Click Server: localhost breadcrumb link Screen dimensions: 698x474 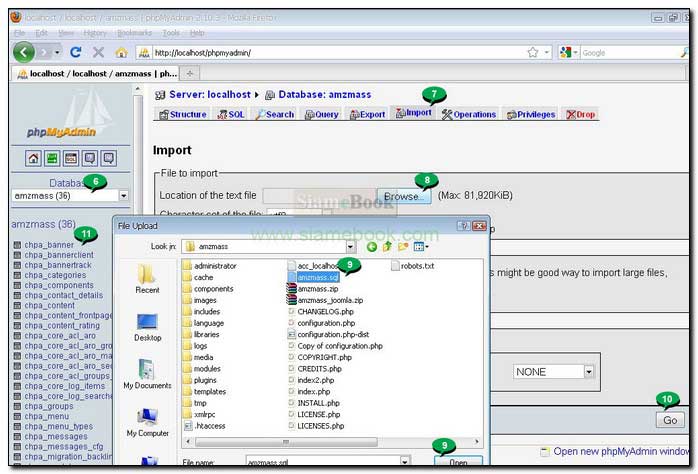[x=209, y=95]
